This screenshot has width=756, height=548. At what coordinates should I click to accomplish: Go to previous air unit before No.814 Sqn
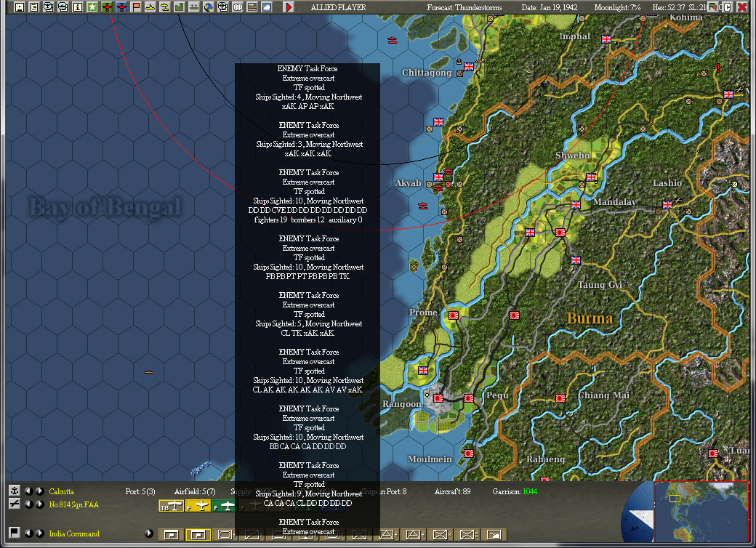pyautogui.click(x=29, y=504)
